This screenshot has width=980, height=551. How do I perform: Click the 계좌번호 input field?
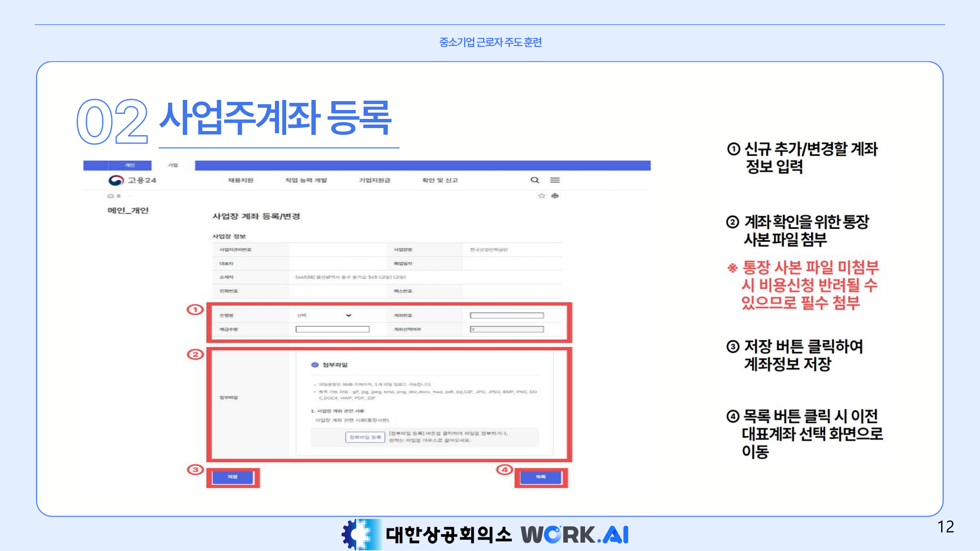tap(506, 315)
